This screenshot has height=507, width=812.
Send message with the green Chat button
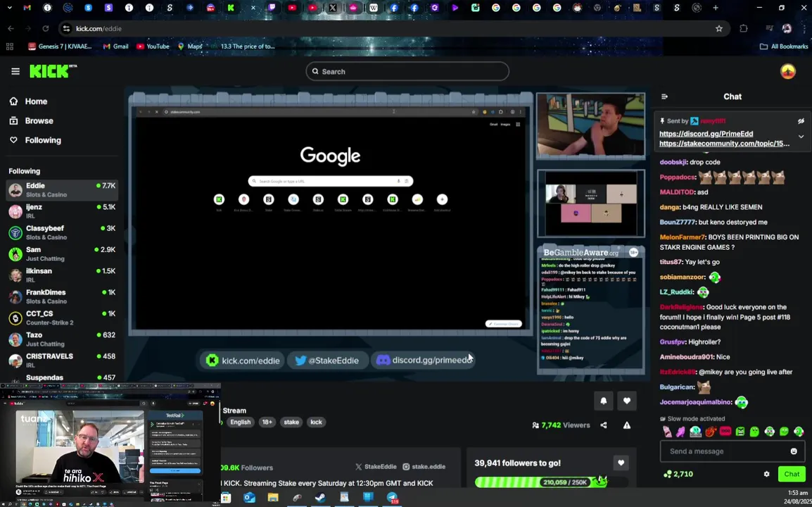792,474
